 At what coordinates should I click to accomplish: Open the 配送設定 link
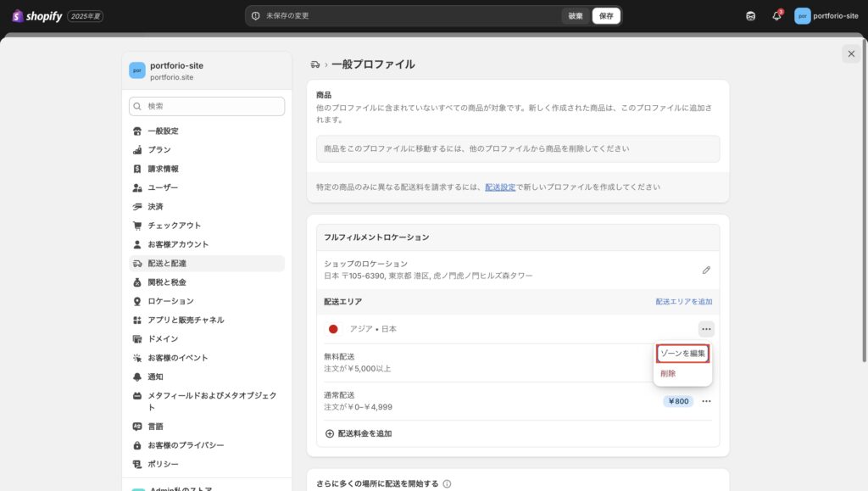pos(500,187)
